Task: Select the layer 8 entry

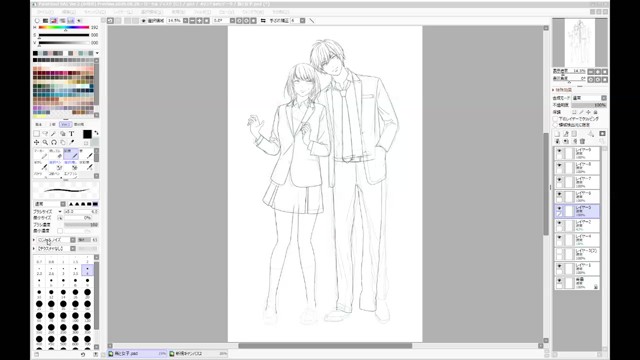Action: [x=577, y=167]
